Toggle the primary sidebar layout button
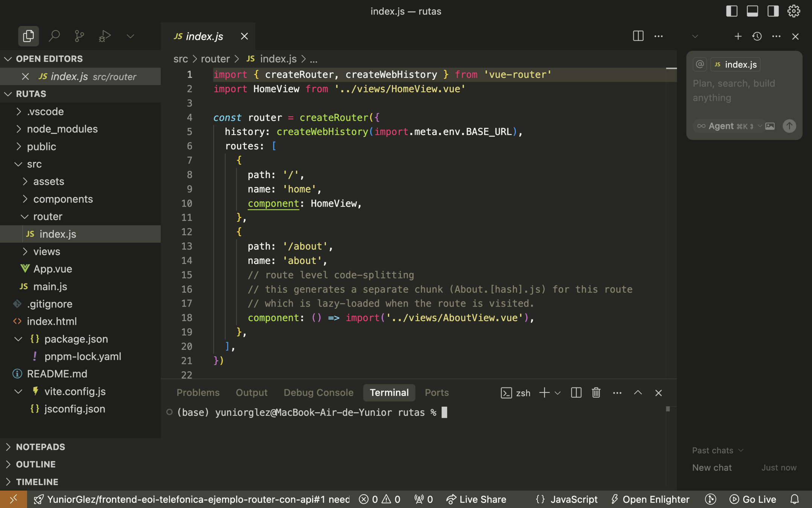The width and height of the screenshot is (812, 508). click(x=731, y=11)
